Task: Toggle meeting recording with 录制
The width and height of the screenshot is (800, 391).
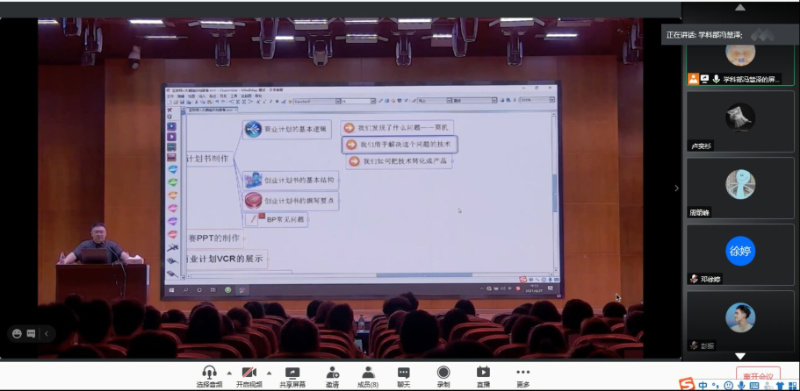Action: [x=443, y=372]
